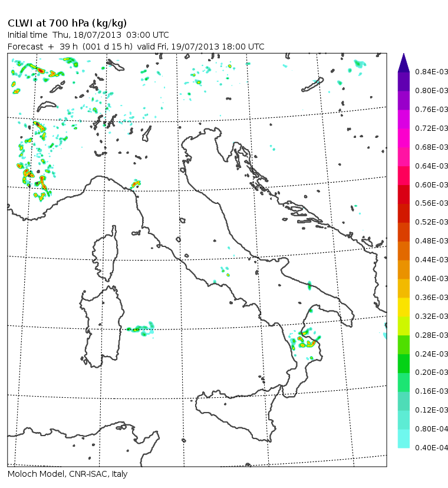
Task: Click the 'Initial time Thu, 18/07/2013 03:00 UTC' line
Action: (x=88, y=35)
